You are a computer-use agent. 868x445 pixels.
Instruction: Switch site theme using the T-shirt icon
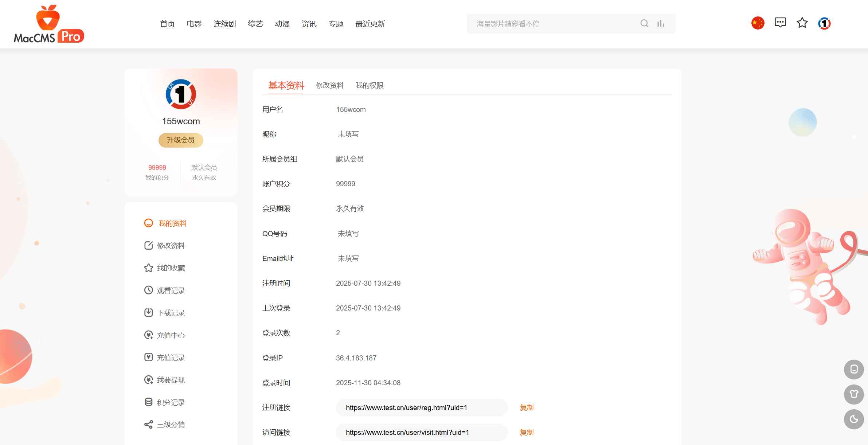[854, 394]
